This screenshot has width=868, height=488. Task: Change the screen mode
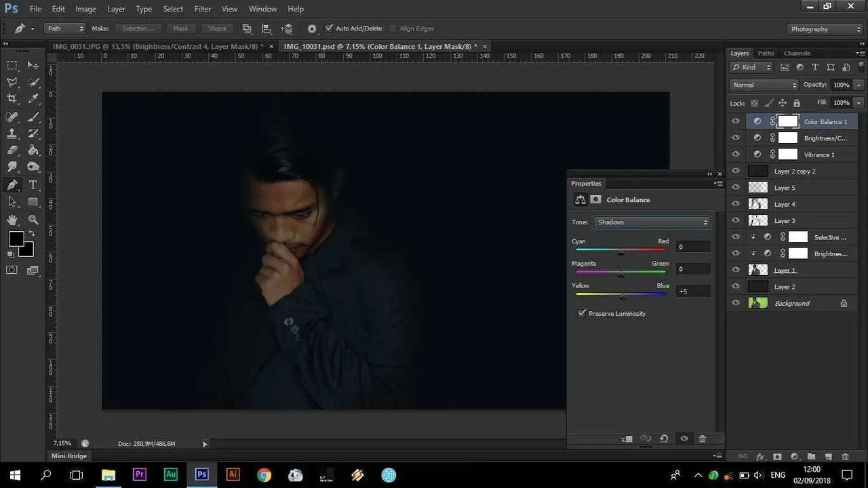(33, 270)
